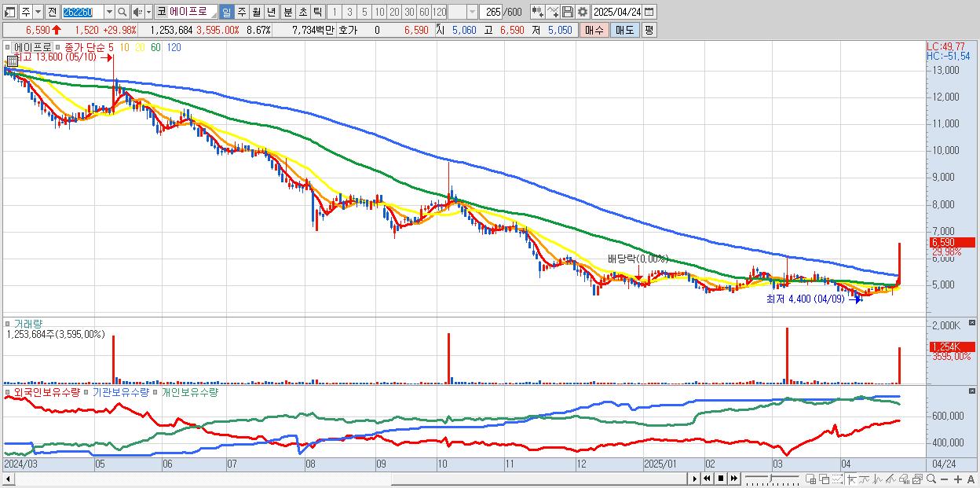Select the 30 interval button

[409, 12]
